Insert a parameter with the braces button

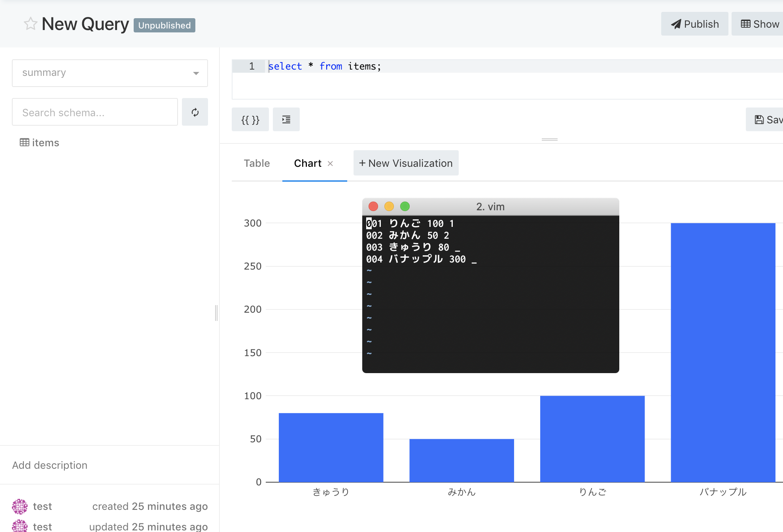click(250, 119)
